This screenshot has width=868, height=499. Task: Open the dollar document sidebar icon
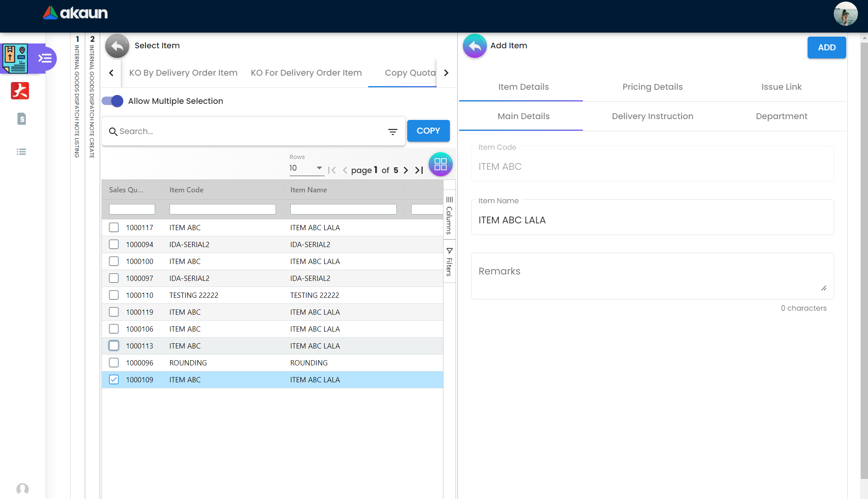pos(21,119)
